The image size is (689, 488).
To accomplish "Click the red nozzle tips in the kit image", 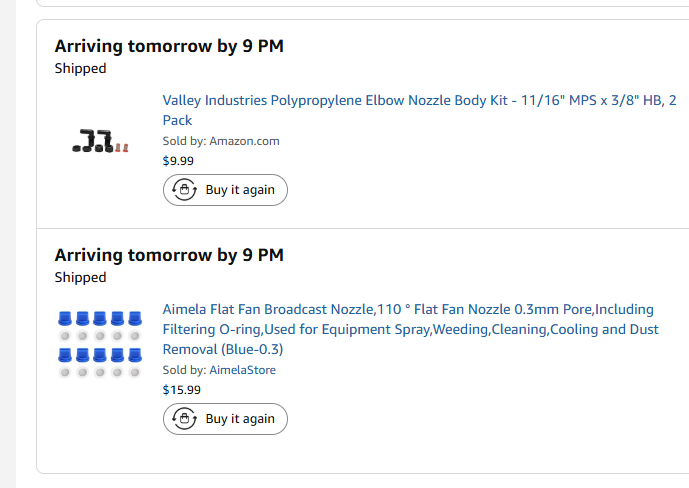I will coord(122,148).
